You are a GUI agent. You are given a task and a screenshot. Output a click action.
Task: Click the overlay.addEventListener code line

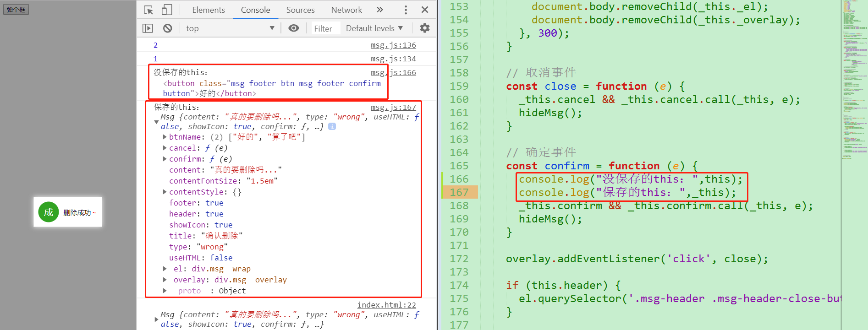tap(637, 259)
